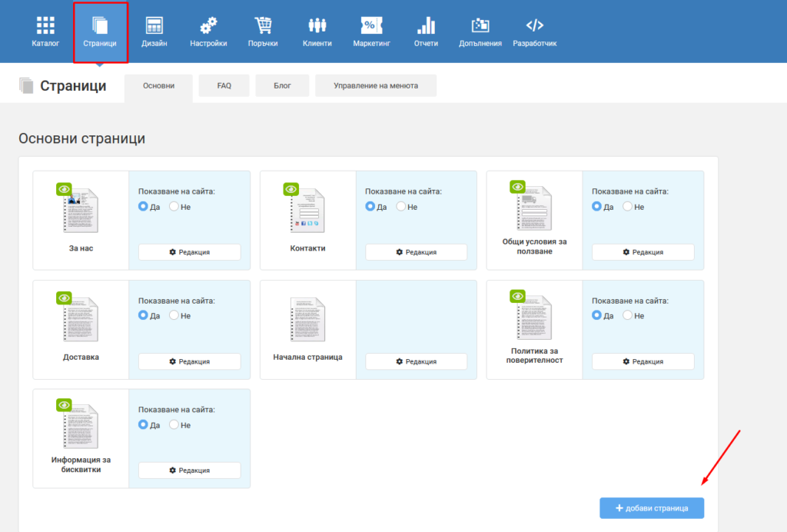Click Редакция for the Доставка page

[x=190, y=361]
